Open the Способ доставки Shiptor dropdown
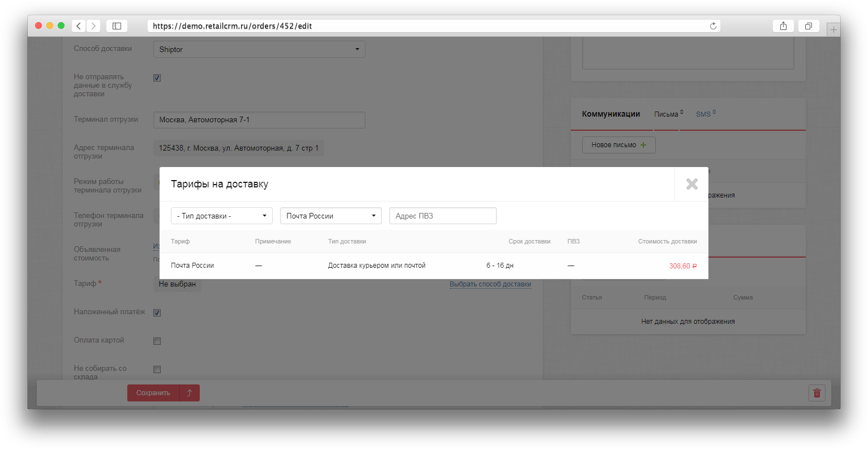This screenshot has width=868, height=449. [x=259, y=49]
